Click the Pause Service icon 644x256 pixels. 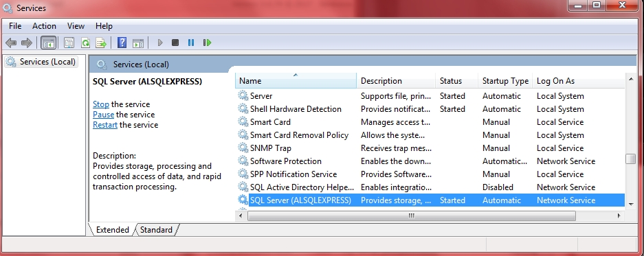coord(191,43)
